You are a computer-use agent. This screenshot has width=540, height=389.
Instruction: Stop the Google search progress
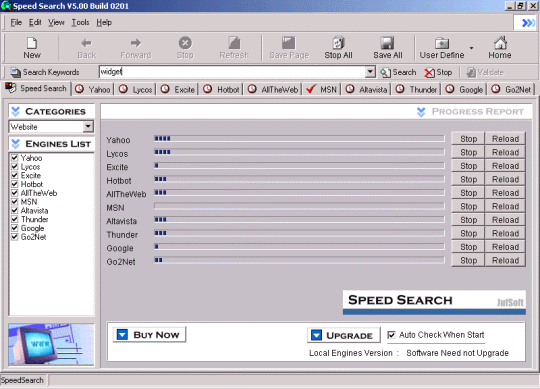tap(468, 247)
